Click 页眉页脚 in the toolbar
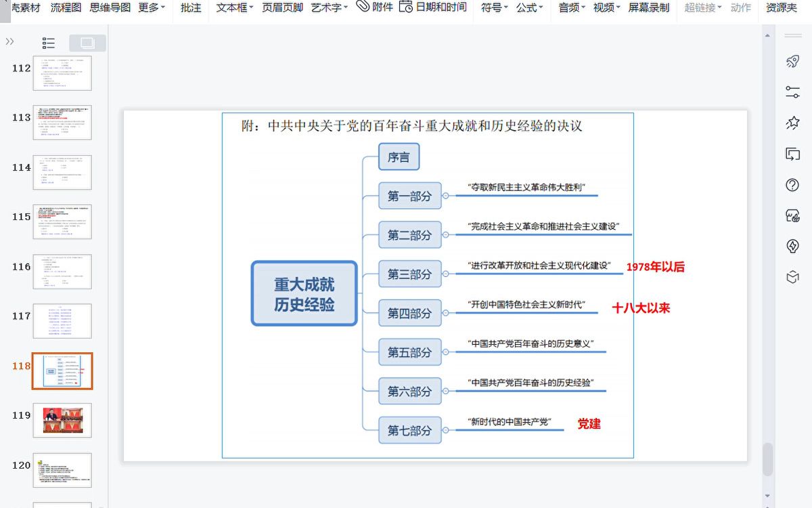 pos(282,7)
